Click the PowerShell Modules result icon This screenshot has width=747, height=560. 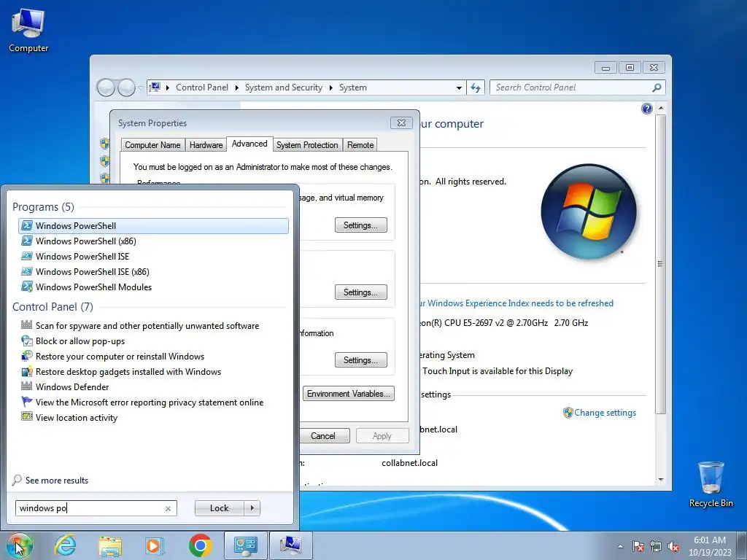27,287
